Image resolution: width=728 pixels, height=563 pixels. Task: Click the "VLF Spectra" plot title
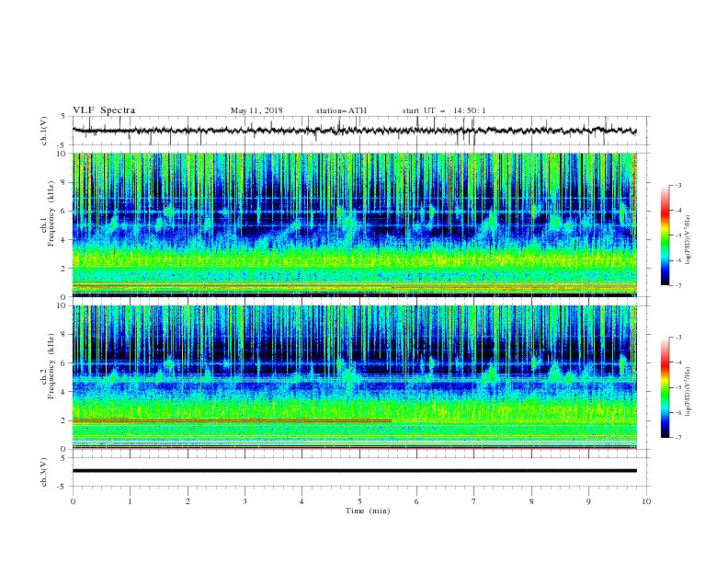(104, 110)
